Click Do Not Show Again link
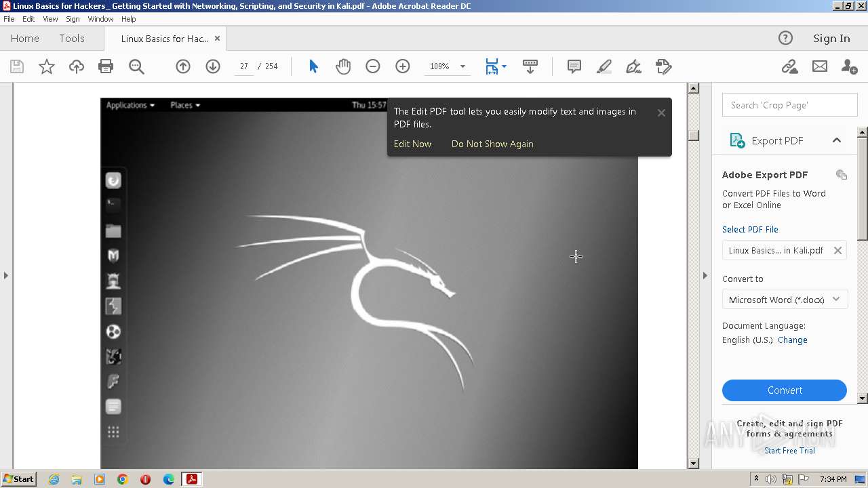Viewport: 868px width, 488px height. click(492, 144)
